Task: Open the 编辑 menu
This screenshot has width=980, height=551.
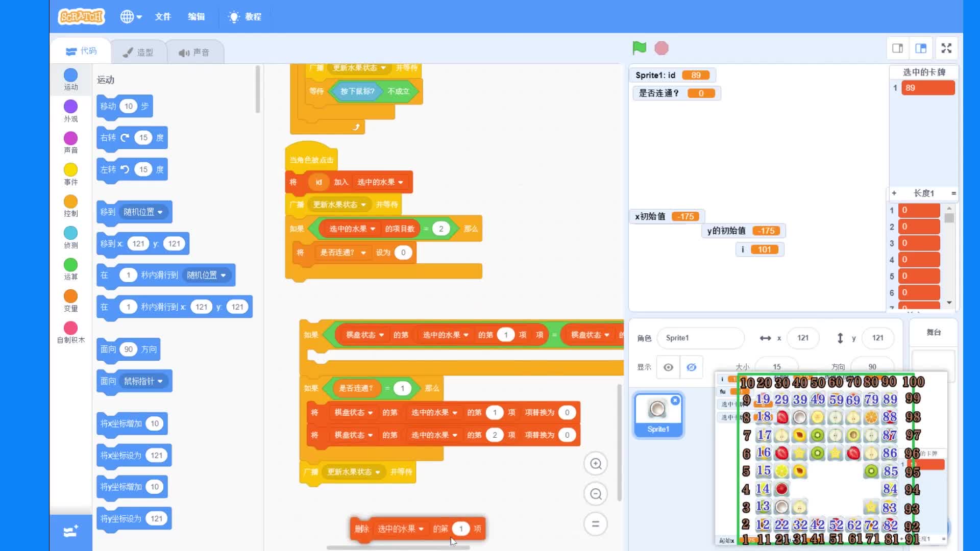Action: 196,16
